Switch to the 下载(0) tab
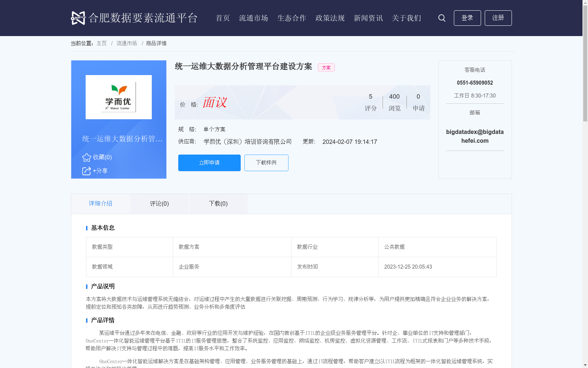588x368 pixels. click(218, 204)
